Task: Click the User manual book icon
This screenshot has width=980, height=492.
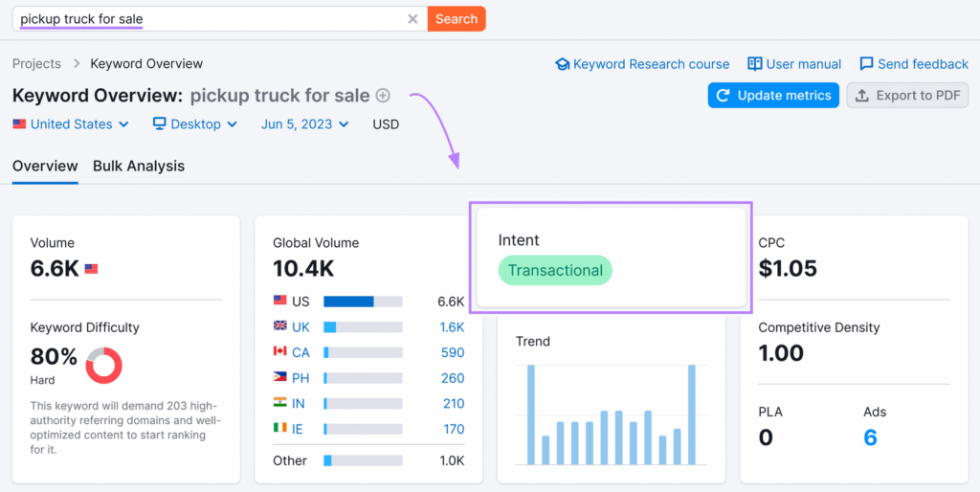Action: click(x=755, y=64)
